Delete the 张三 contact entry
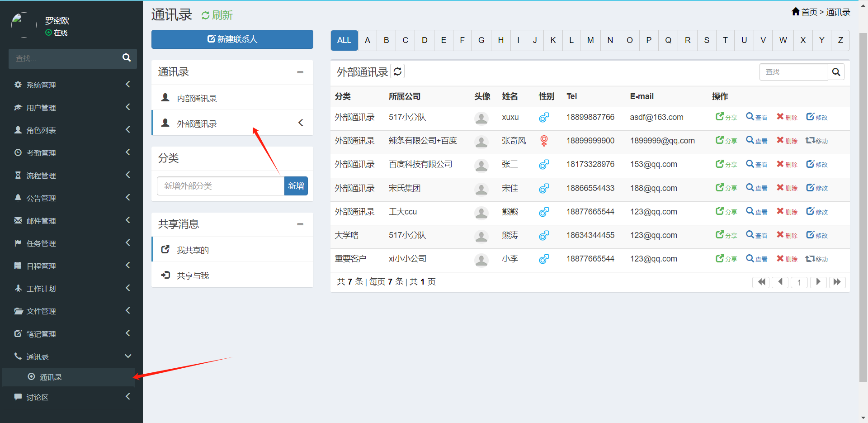Image resolution: width=868 pixels, height=423 pixels. pyautogui.click(x=787, y=164)
